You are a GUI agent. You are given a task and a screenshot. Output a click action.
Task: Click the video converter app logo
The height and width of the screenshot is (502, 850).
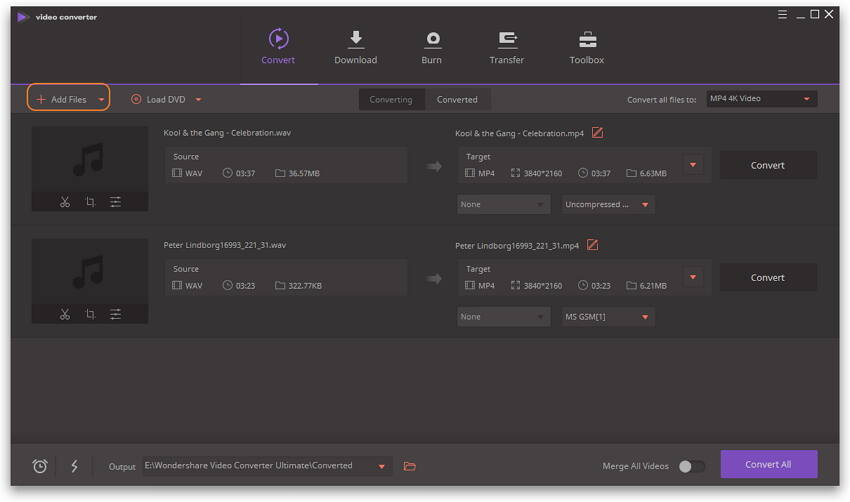[x=22, y=17]
